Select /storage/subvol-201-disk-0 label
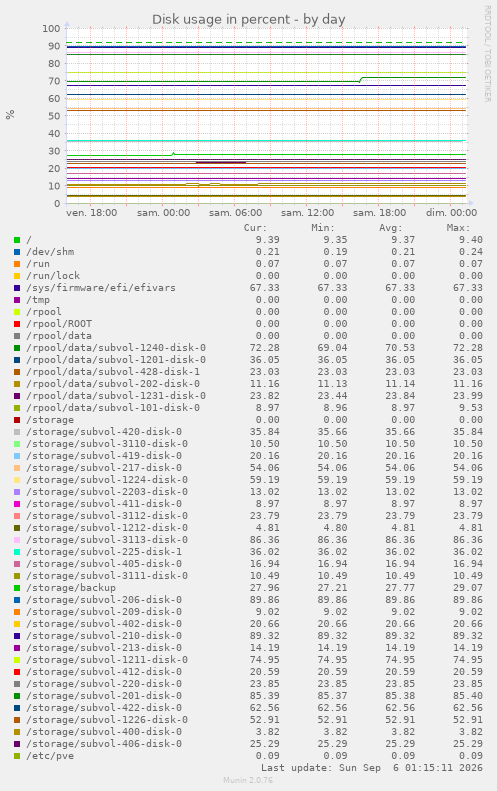The height and width of the screenshot is (791, 497). (x=104, y=696)
